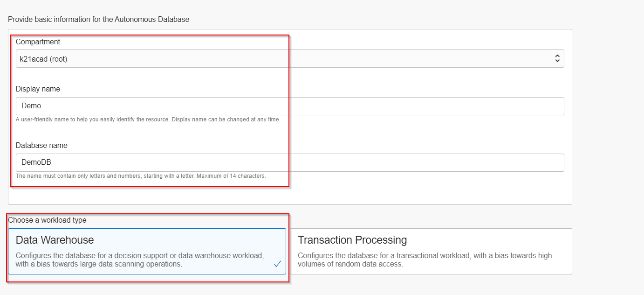This screenshot has width=644, height=295.
Task: Click the up-down arrows on Compartment selector
Action: click(557, 59)
